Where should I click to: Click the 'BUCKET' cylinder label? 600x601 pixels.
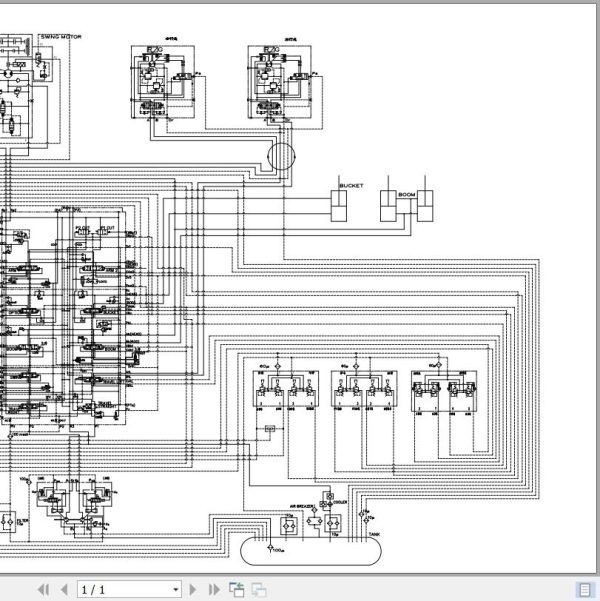click(351, 186)
